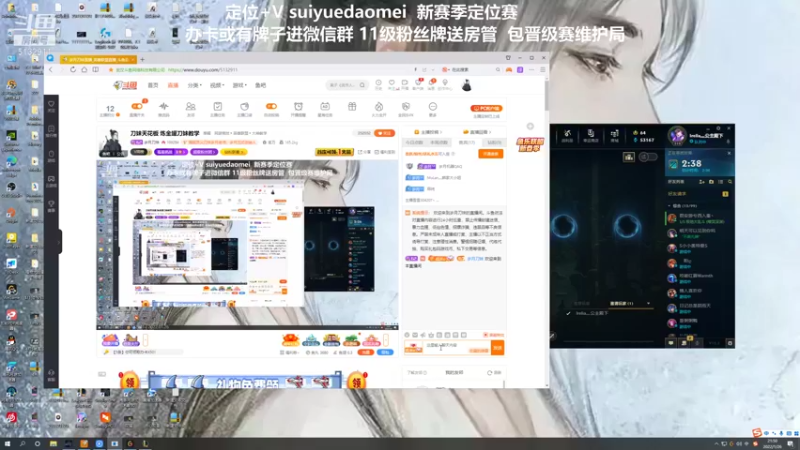The height and width of the screenshot is (450, 800).
Task: Open the browser search engine dropdown
Action: (445, 69)
